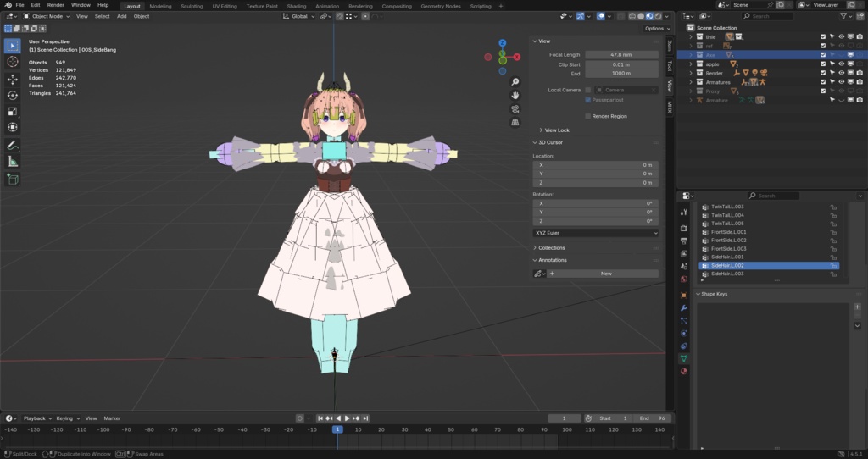Enable the Render Region checkbox
The width and height of the screenshot is (868, 459).
pyautogui.click(x=588, y=116)
